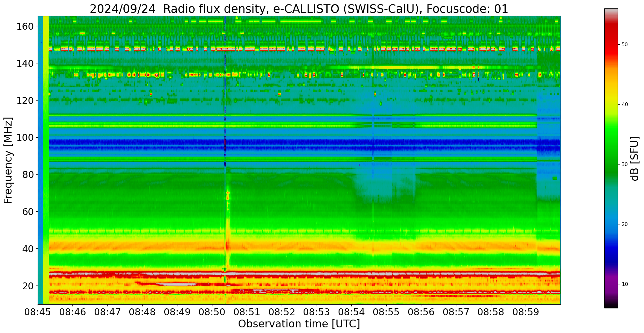This screenshot has height=333, width=644.
Task: Click the grey-white interference band near 26 MHz
Action: tap(305, 274)
